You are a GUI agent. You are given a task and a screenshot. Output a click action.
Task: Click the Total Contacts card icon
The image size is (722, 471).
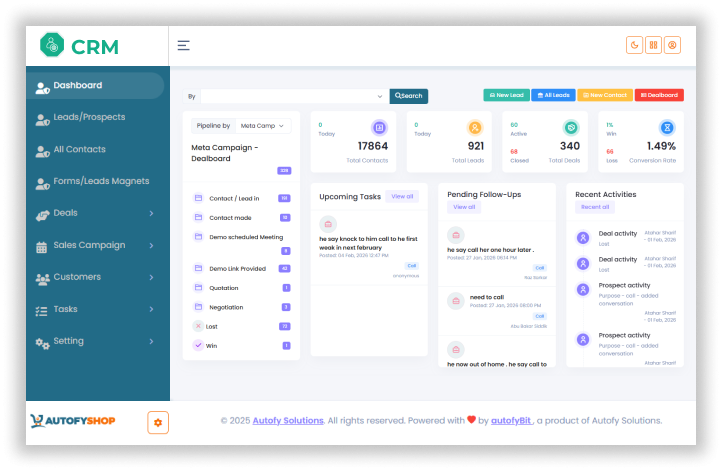point(379,128)
